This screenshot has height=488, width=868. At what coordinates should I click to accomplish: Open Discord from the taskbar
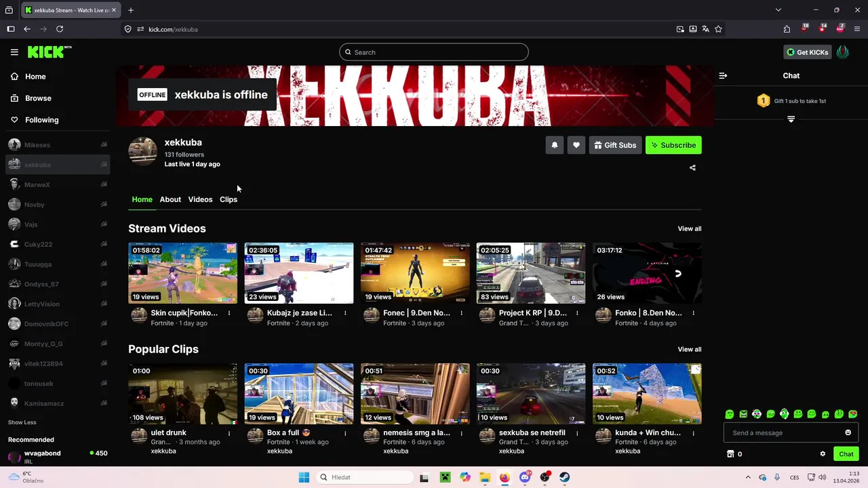tap(525, 477)
